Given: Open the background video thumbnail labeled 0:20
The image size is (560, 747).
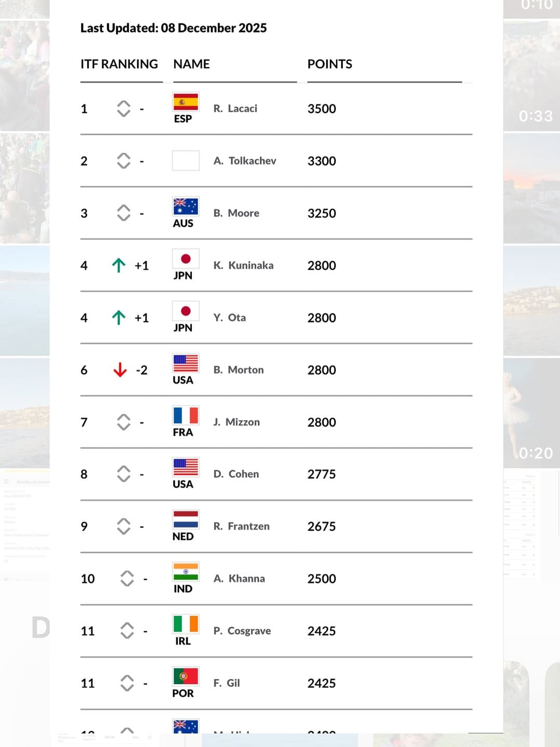Looking at the screenshot, I should [531, 413].
